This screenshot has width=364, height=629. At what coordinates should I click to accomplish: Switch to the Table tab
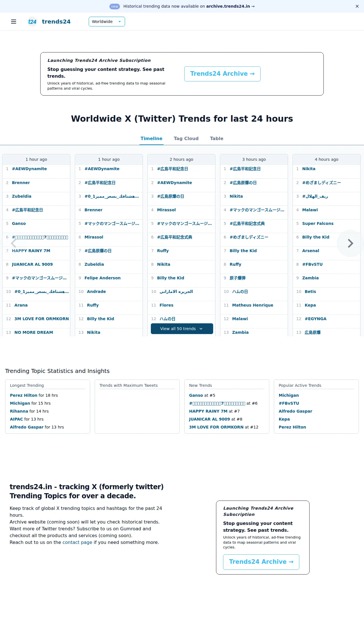217,138
